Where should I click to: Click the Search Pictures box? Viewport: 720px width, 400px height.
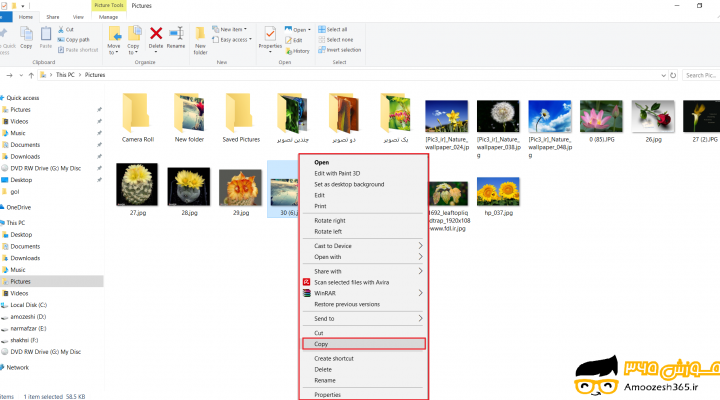click(x=701, y=75)
